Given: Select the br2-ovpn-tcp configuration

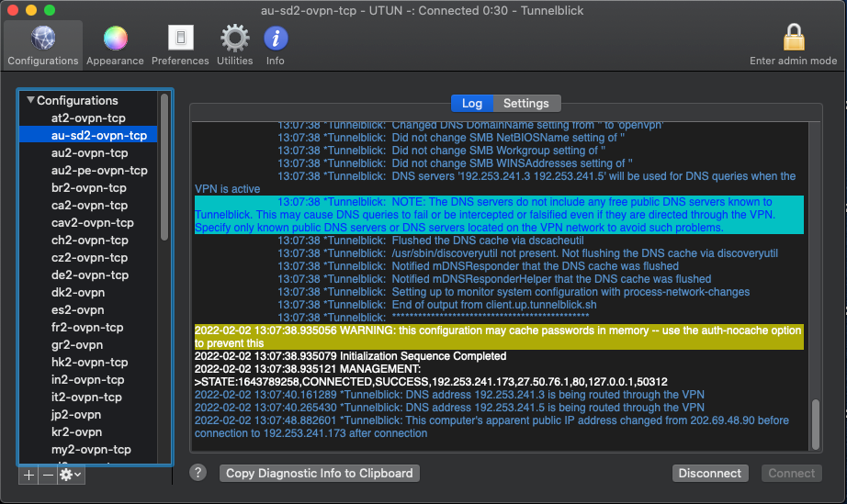Looking at the screenshot, I should [88, 188].
